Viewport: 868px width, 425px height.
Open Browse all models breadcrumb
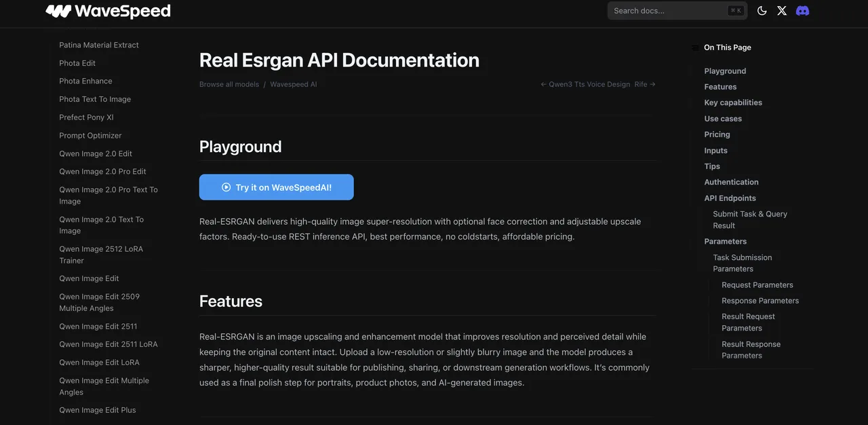[x=229, y=84]
